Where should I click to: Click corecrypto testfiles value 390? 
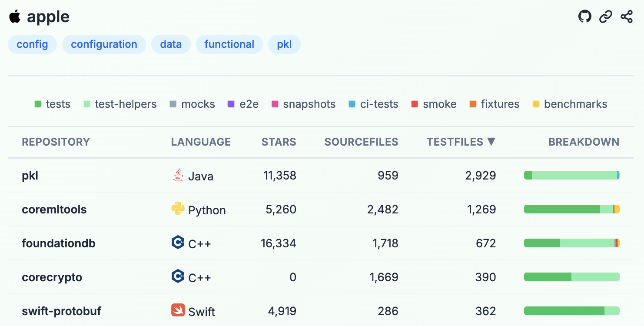coord(486,277)
